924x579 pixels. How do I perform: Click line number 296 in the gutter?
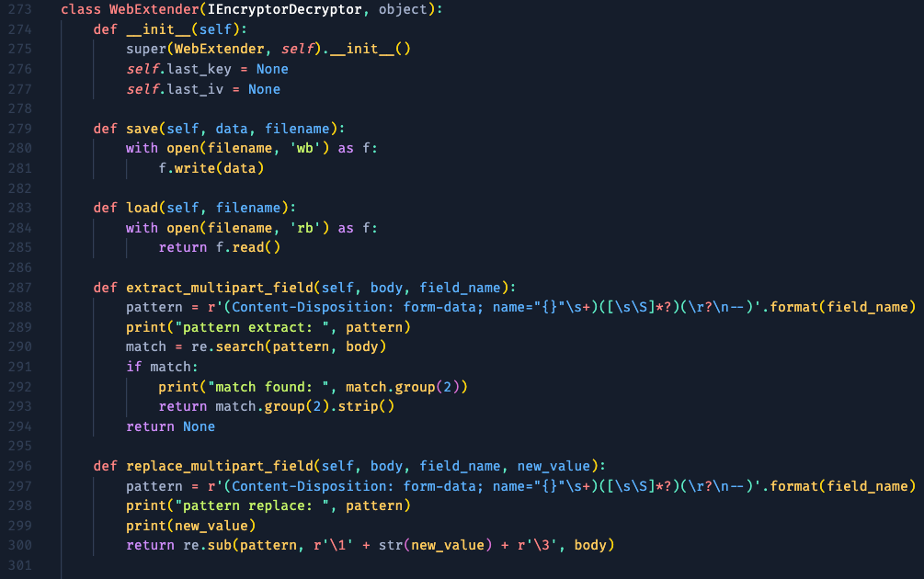click(19, 466)
